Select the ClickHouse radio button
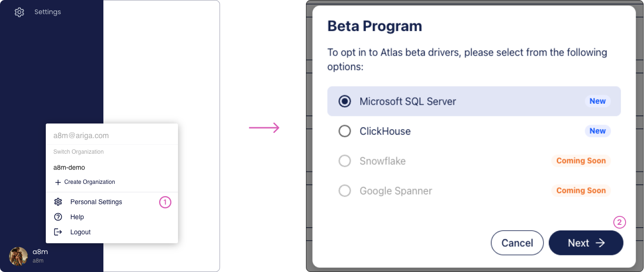 345,131
